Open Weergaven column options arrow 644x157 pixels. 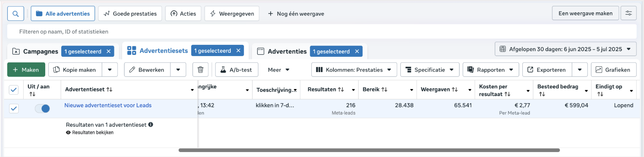[470, 90]
